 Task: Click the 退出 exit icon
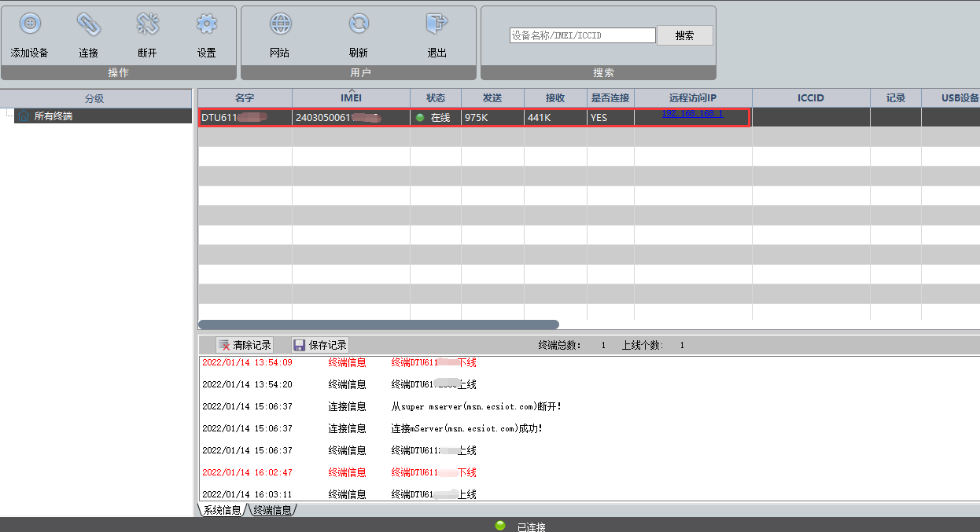pyautogui.click(x=437, y=24)
